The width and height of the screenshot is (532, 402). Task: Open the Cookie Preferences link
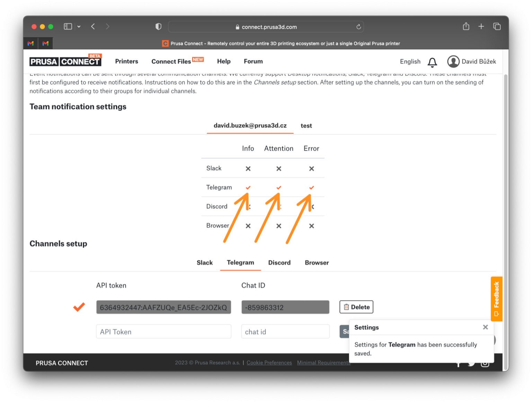(269, 362)
